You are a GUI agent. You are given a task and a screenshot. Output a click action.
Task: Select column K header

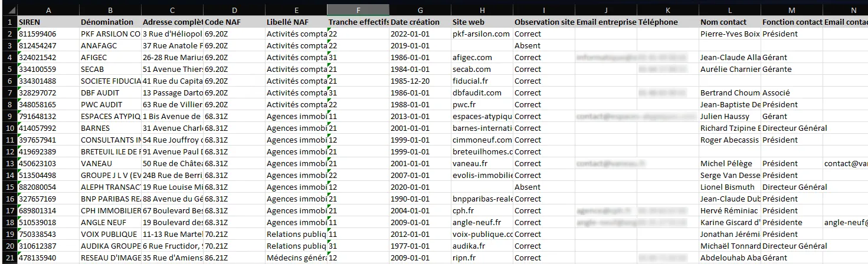(668, 10)
